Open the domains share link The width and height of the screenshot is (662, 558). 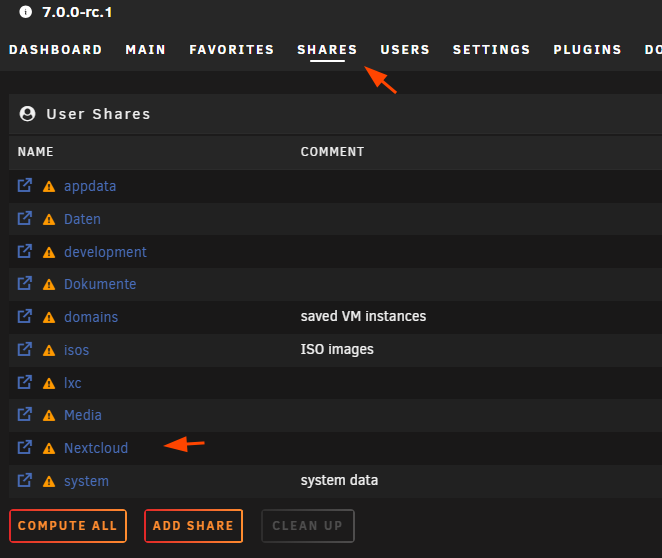pos(91,317)
